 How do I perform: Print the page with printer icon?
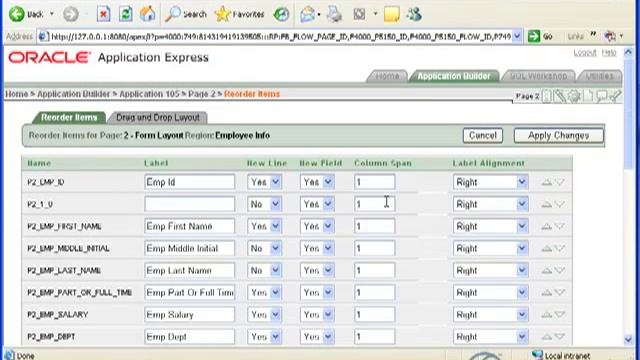coord(334,14)
